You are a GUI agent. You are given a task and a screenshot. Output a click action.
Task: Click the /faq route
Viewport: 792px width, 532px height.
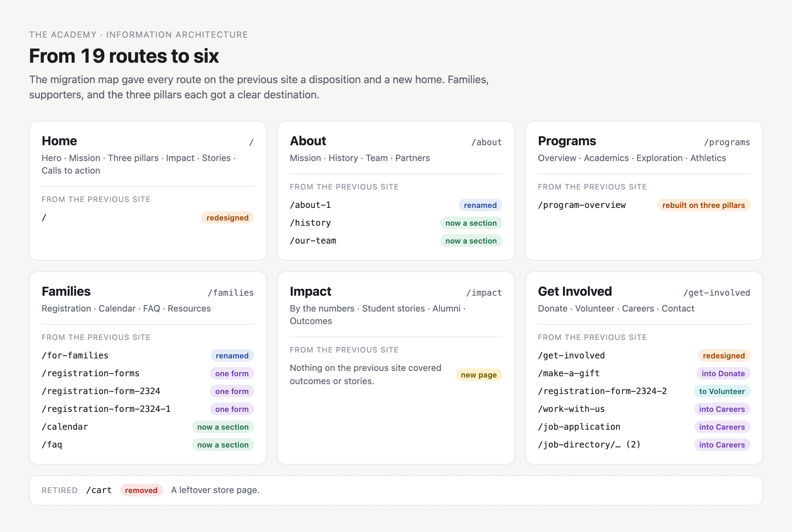coord(52,445)
